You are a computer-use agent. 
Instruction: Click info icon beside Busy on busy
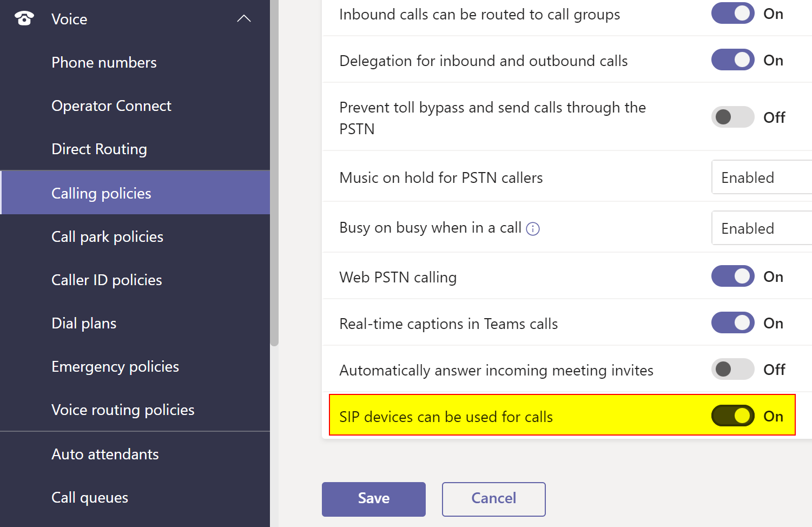(533, 229)
